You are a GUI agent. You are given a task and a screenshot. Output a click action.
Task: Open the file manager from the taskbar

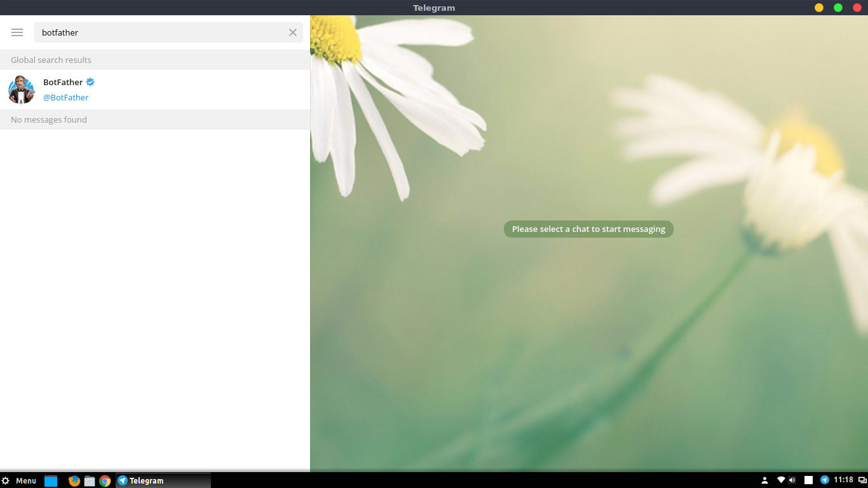(90, 481)
